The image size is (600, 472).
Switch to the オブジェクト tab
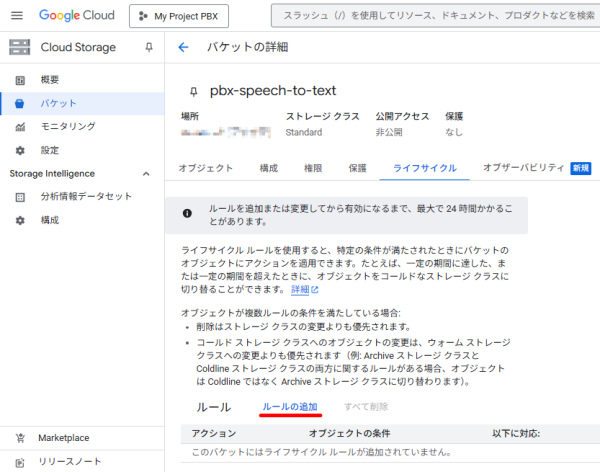click(206, 169)
